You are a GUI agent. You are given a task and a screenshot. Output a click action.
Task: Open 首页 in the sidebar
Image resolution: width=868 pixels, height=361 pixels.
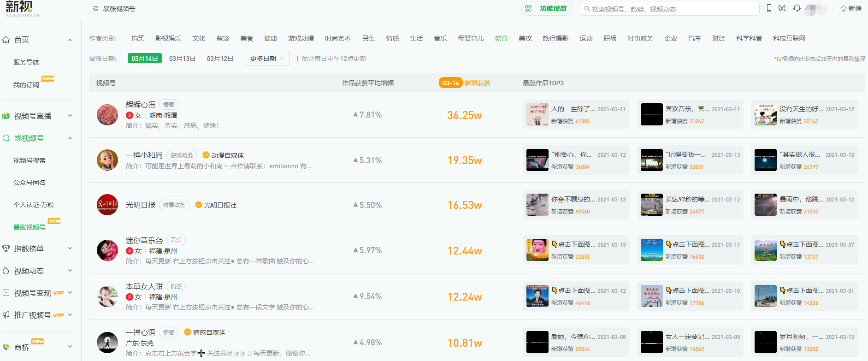[x=22, y=40]
